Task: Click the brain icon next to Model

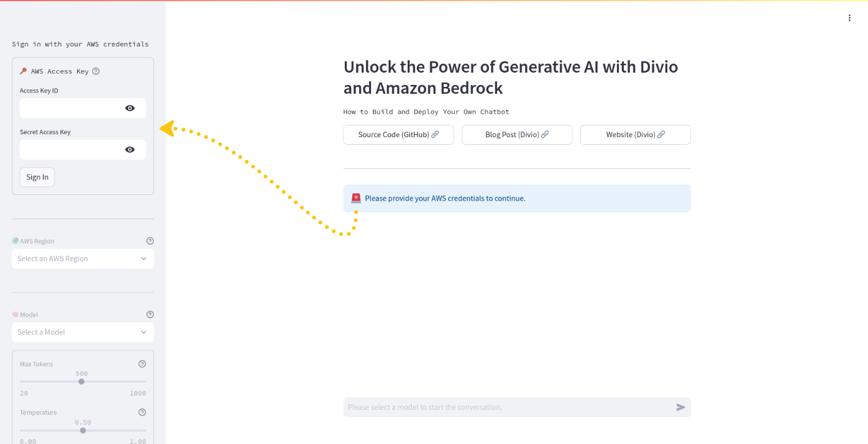Action: [16, 315]
